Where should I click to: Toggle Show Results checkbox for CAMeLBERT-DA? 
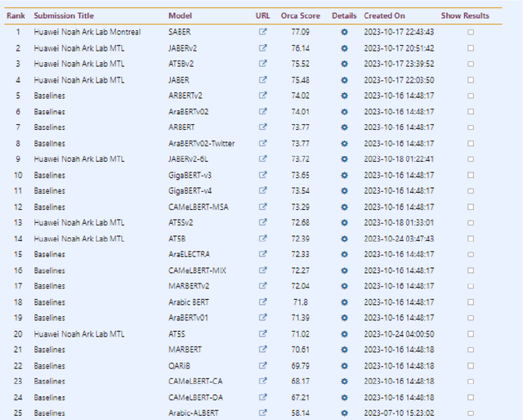coord(470,397)
